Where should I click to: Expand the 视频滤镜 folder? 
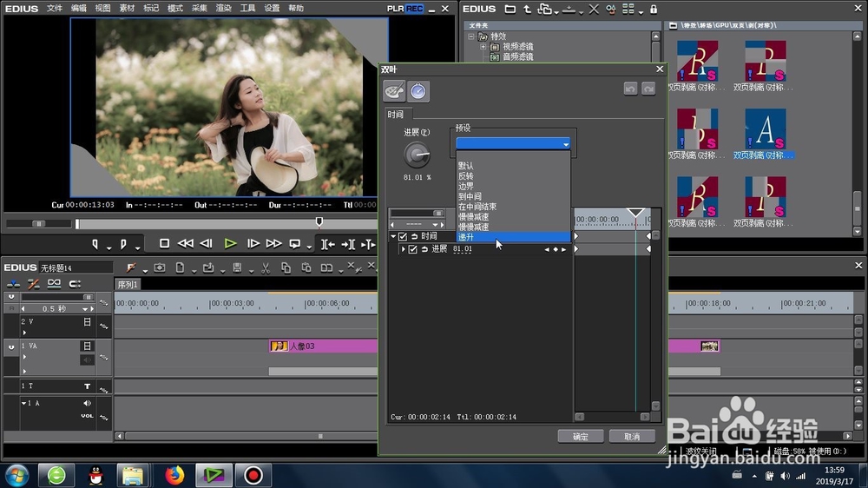tap(483, 47)
